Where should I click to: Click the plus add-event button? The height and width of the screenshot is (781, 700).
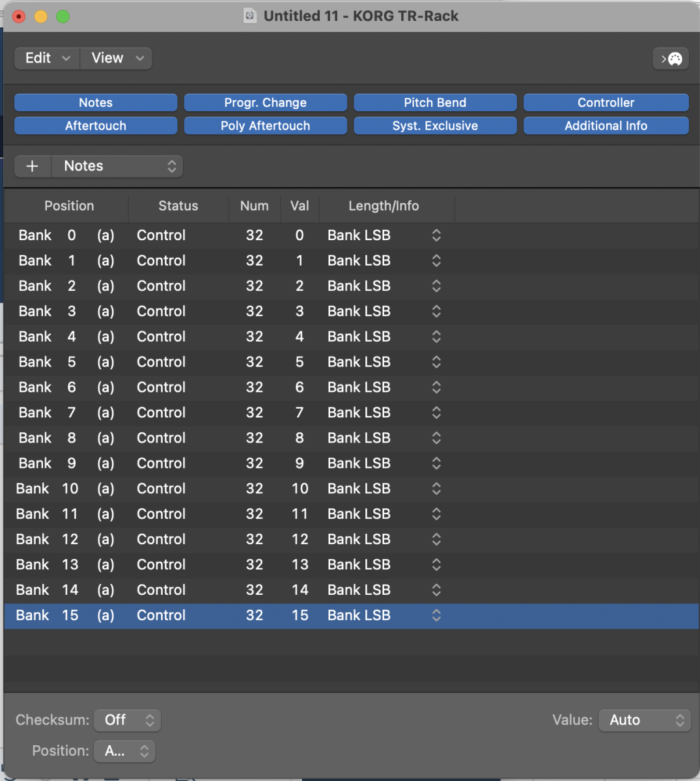(32, 166)
